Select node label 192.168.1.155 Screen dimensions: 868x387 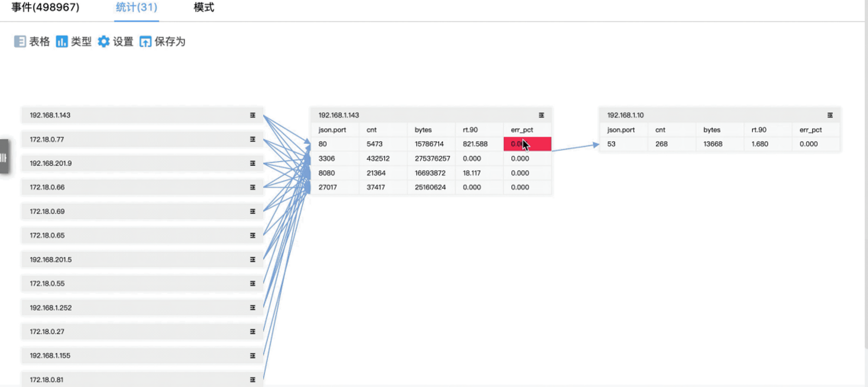pos(50,356)
